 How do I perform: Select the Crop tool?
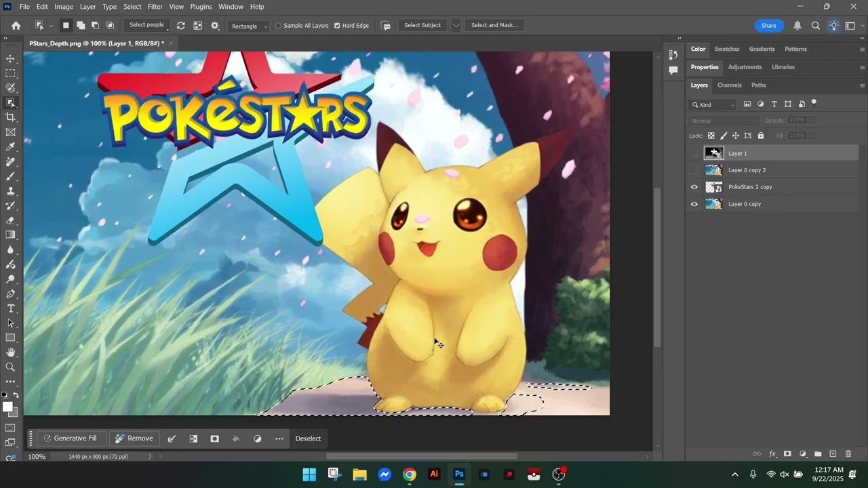point(10,117)
